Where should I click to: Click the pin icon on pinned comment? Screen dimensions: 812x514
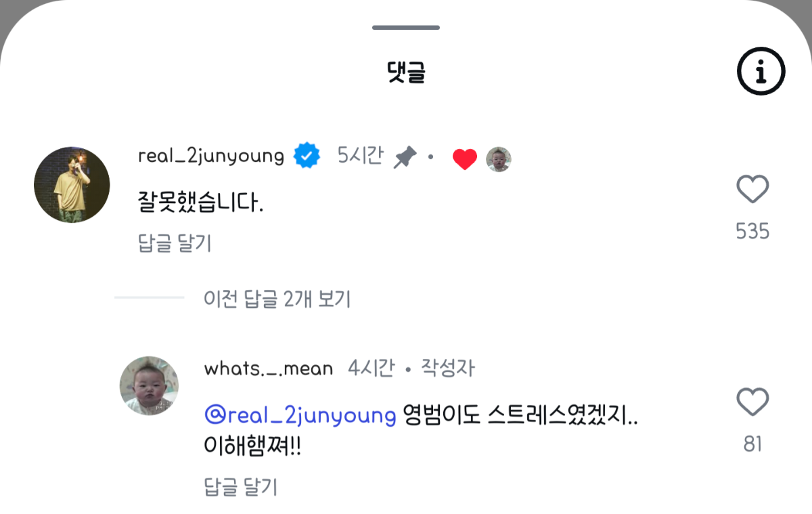[405, 158]
